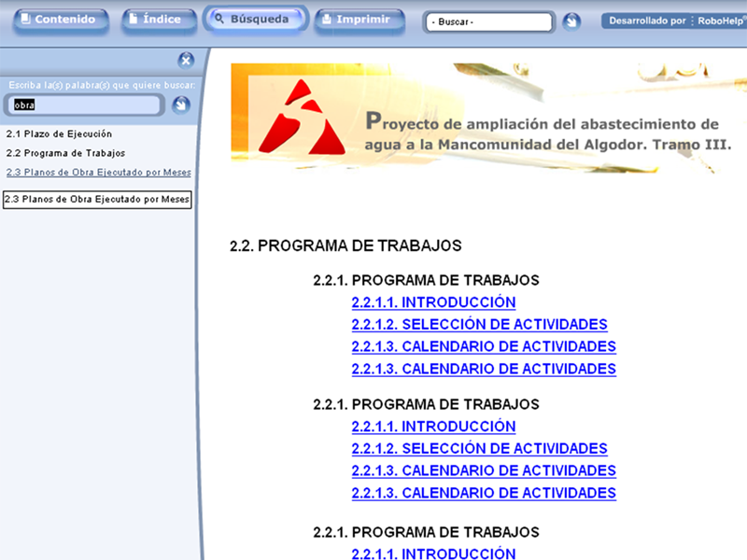Click the Índice page icon

click(x=134, y=19)
